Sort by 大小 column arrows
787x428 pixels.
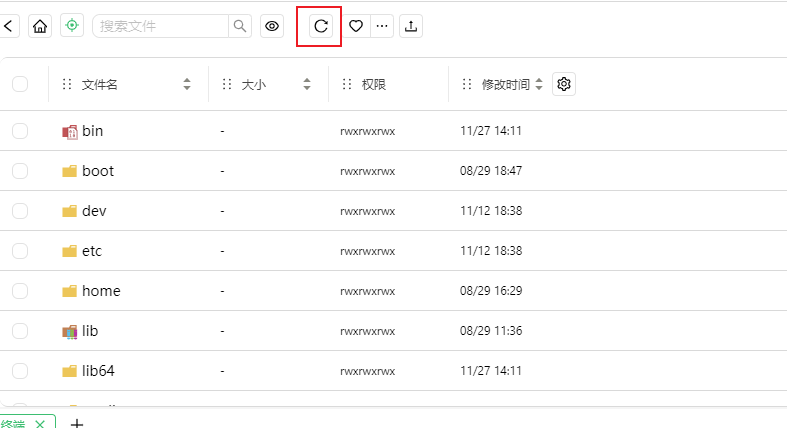(307, 85)
